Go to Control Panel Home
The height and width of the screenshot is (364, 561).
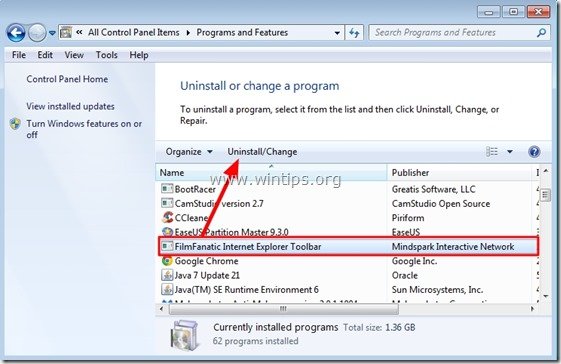point(67,79)
